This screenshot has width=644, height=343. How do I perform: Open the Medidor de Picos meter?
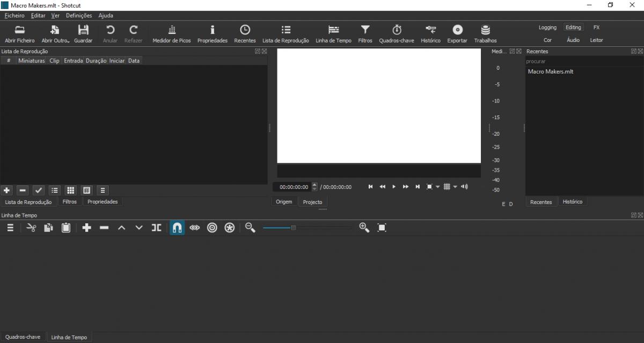point(172,30)
